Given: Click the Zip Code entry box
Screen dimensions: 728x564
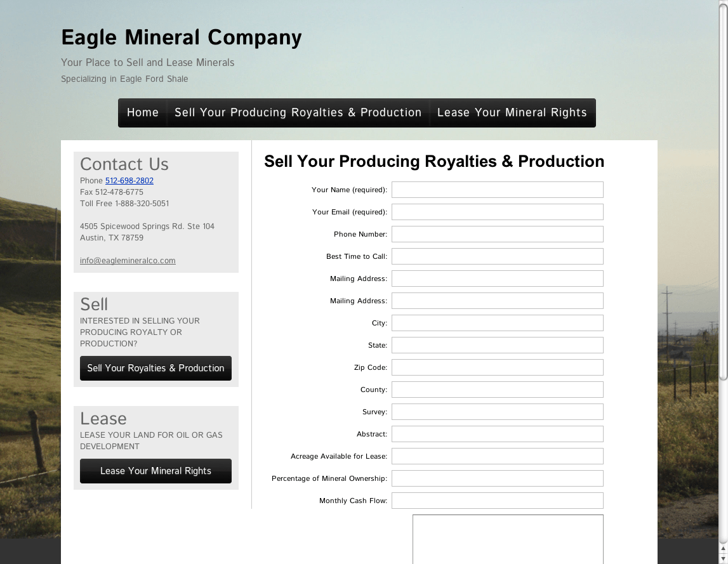Looking at the screenshot, I should click(497, 367).
